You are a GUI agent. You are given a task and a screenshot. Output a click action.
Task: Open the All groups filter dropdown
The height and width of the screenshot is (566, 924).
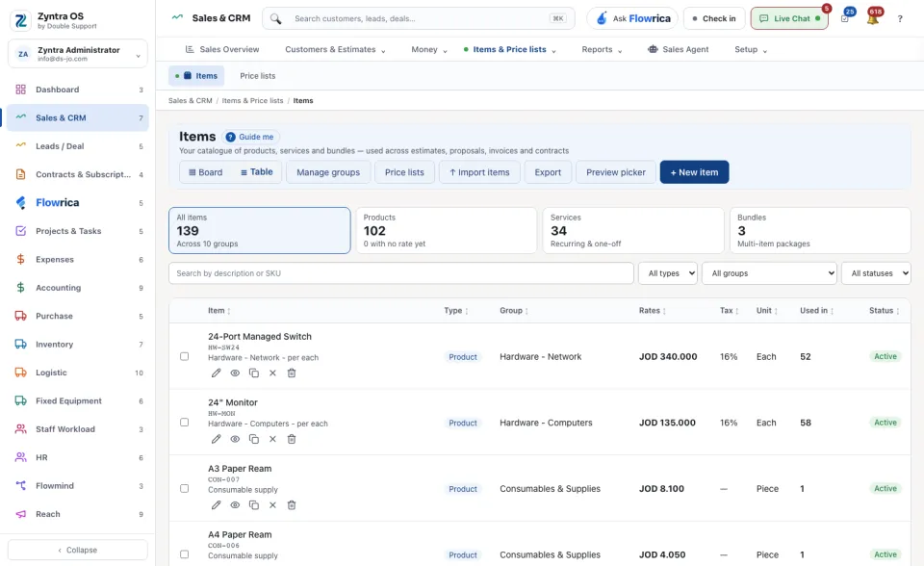click(769, 273)
